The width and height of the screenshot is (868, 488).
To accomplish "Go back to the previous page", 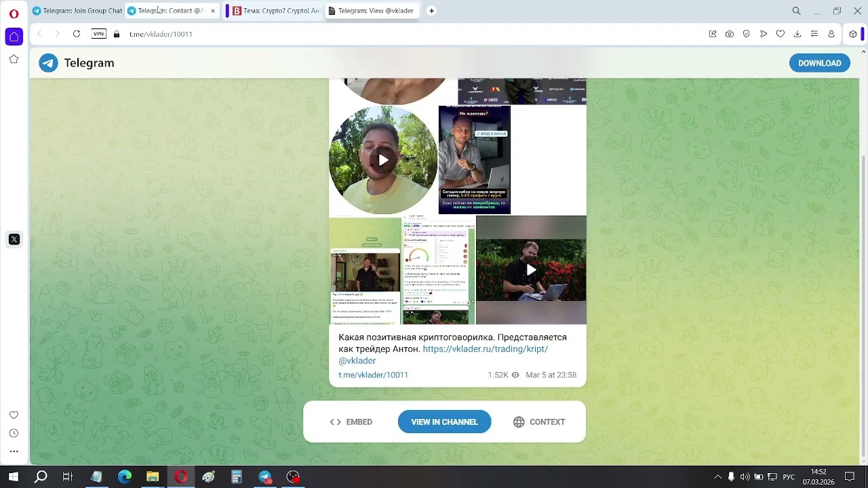I will [39, 34].
